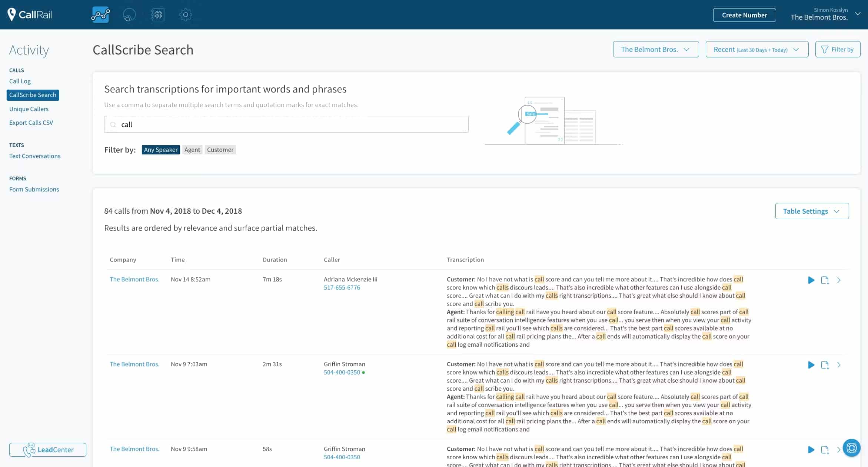Viewport: 868px width, 467px height.
Task: Expand the account menu chevron by Simon Kosslyn
Action: pos(858,14)
